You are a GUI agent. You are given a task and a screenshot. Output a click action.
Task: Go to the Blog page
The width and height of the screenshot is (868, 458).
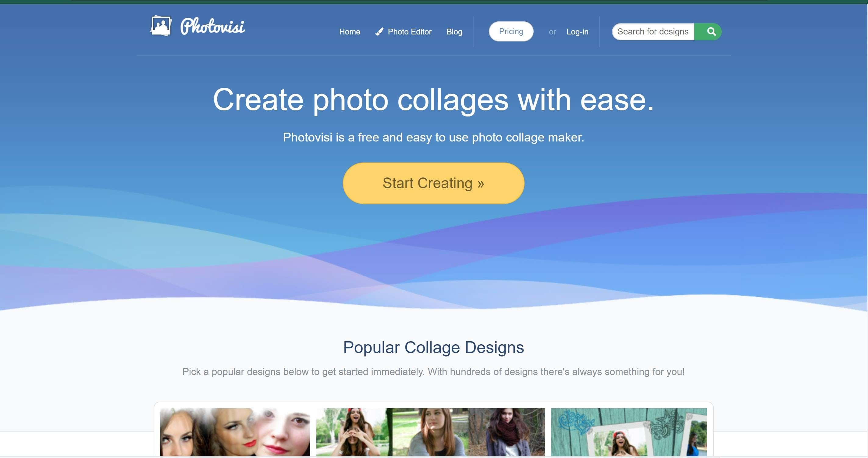click(x=454, y=32)
